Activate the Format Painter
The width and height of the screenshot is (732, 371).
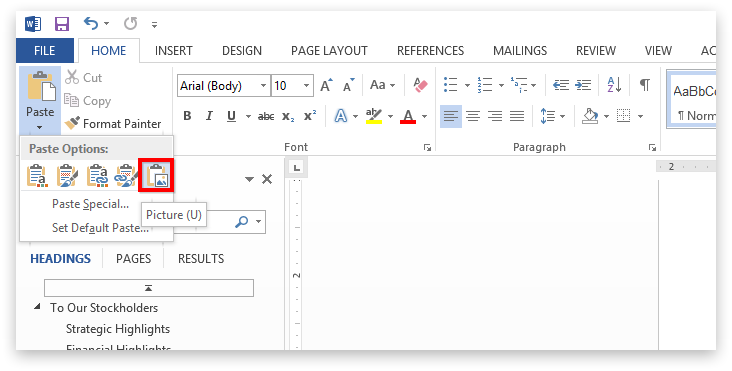pyautogui.click(x=113, y=124)
